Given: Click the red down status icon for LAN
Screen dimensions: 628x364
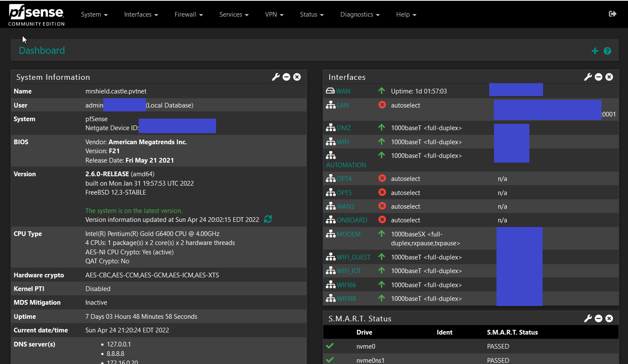Looking at the screenshot, I should (x=382, y=105).
